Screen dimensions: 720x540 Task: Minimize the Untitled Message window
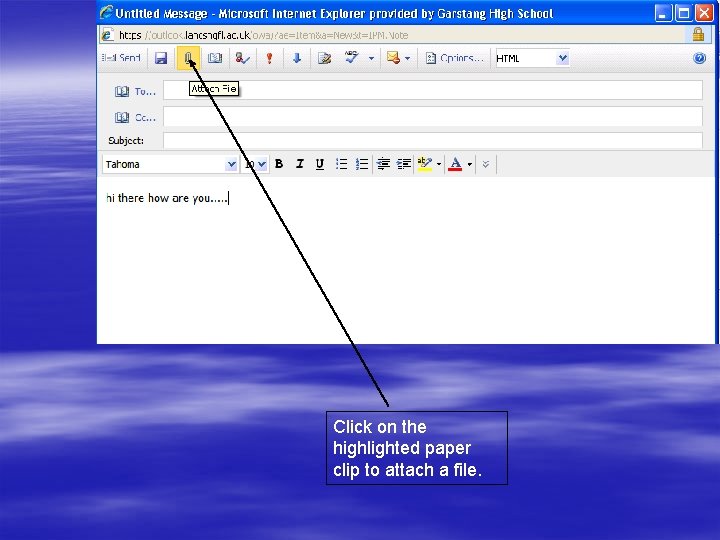pyautogui.click(x=663, y=13)
